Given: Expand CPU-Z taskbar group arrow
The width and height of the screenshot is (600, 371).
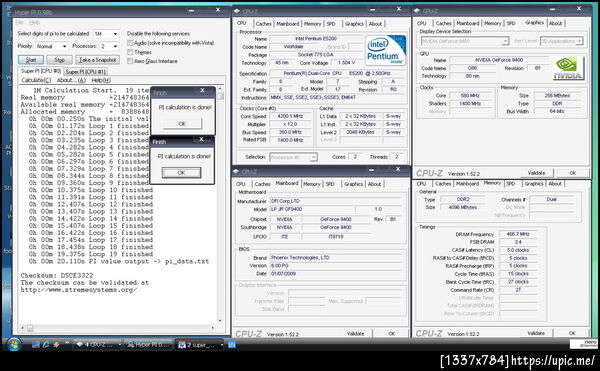Looking at the screenshot, I should pyautogui.click(x=119, y=345).
